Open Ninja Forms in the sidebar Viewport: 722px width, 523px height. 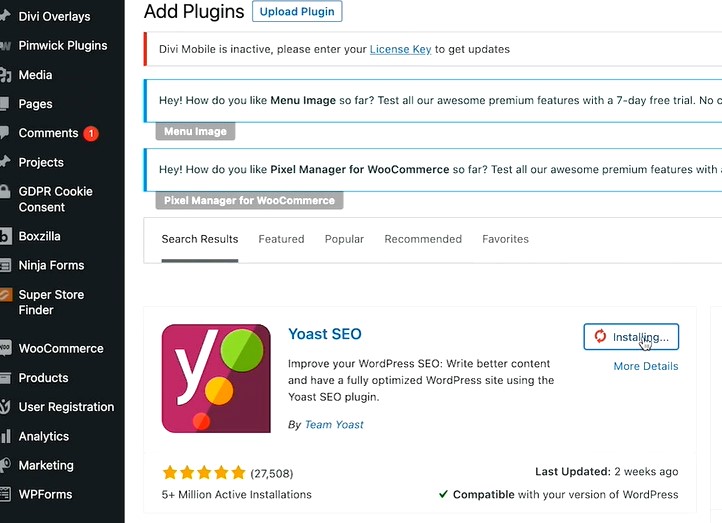tap(51, 265)
